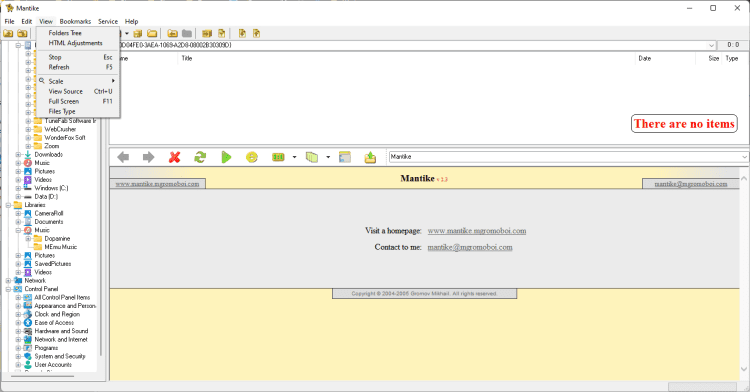The image size is (750, 392).
Task: Collapse the Libraries node
Action: pyautogui.click(x=8, y=205)
